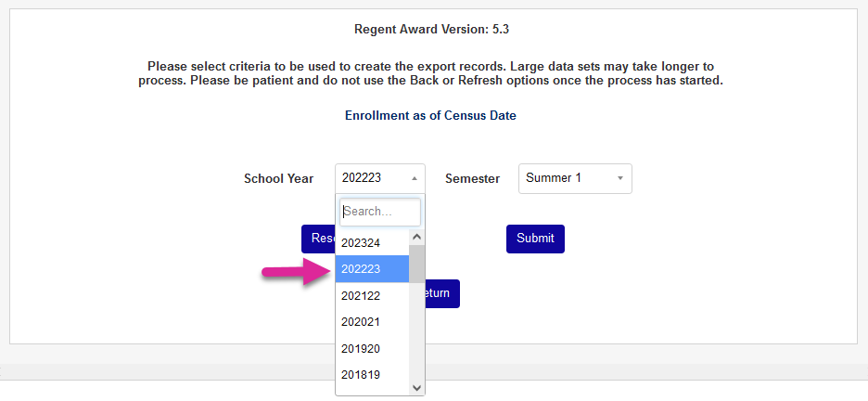Click the dropdown list scrollbar thumb

[417, 264]
